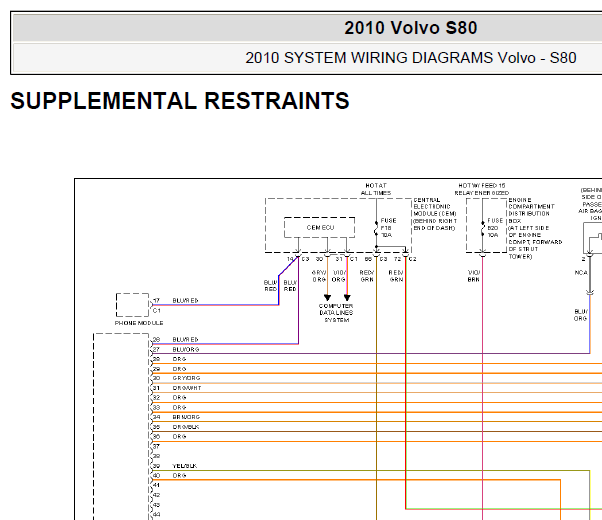The image size is (602, 520).
Task: Click the pin 39 'YEL/BLK' row
Action: tap(175, 466)
